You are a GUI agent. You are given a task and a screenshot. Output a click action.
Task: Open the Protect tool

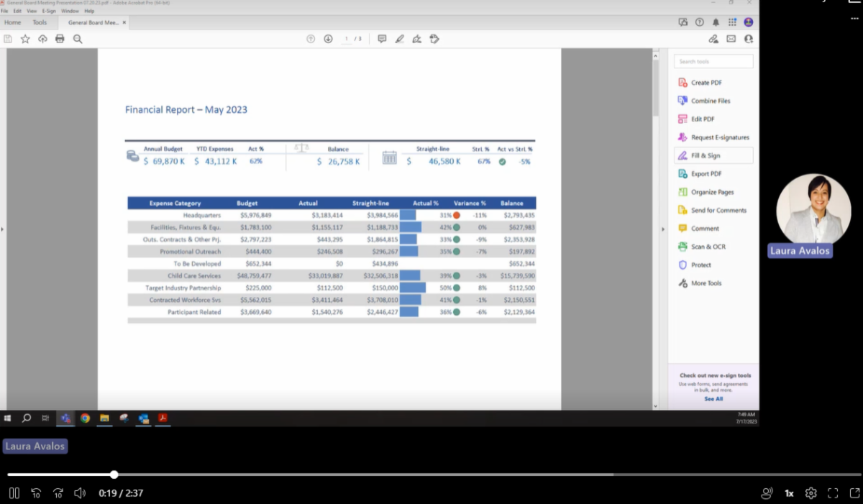pyautogui.click(x=700, y=265)
